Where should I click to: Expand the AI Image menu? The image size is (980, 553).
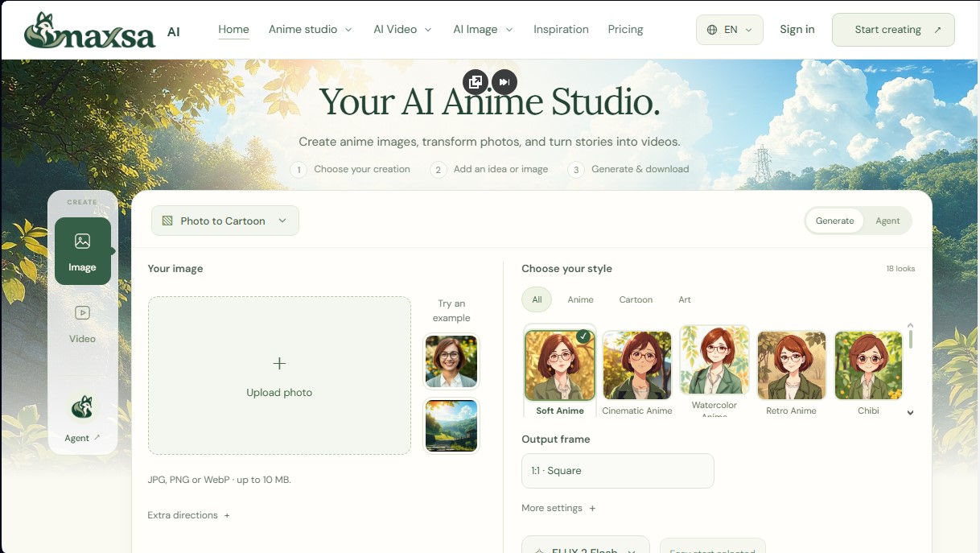[483, 30]
